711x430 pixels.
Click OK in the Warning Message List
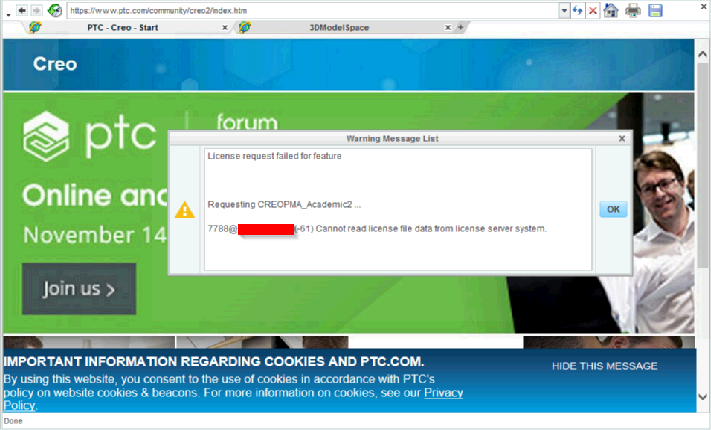(x=613, y=209)
